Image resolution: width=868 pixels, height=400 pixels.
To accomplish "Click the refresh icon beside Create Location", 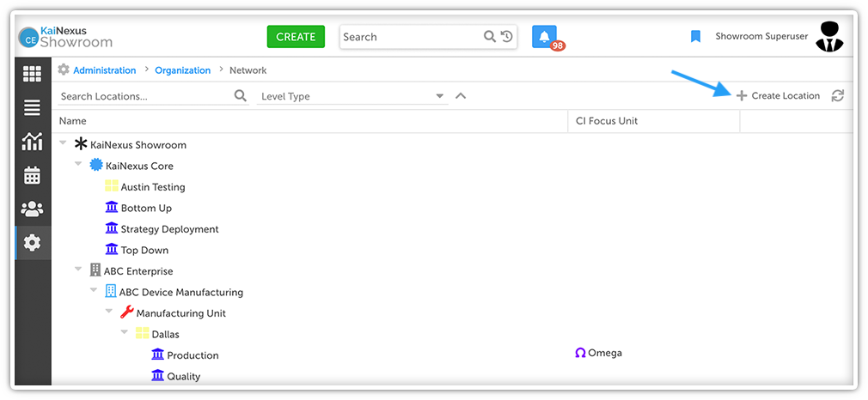I will [x=838, y=96].
